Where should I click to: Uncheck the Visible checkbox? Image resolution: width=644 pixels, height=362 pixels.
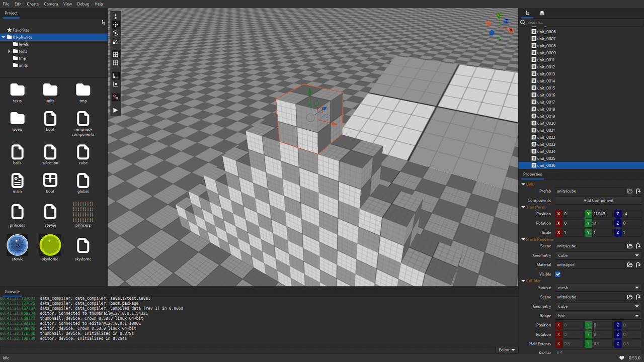[x=557, y=274]
